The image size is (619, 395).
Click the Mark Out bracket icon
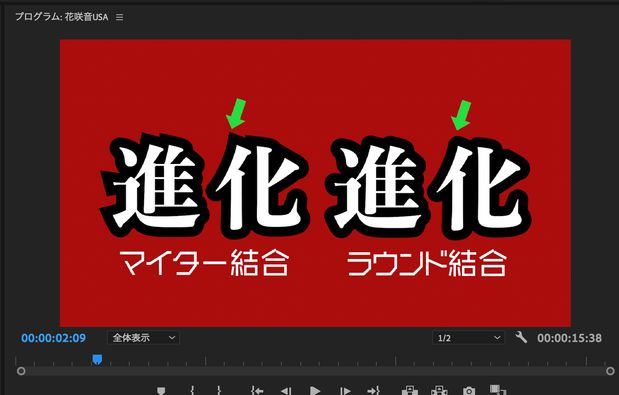point(219,391)
